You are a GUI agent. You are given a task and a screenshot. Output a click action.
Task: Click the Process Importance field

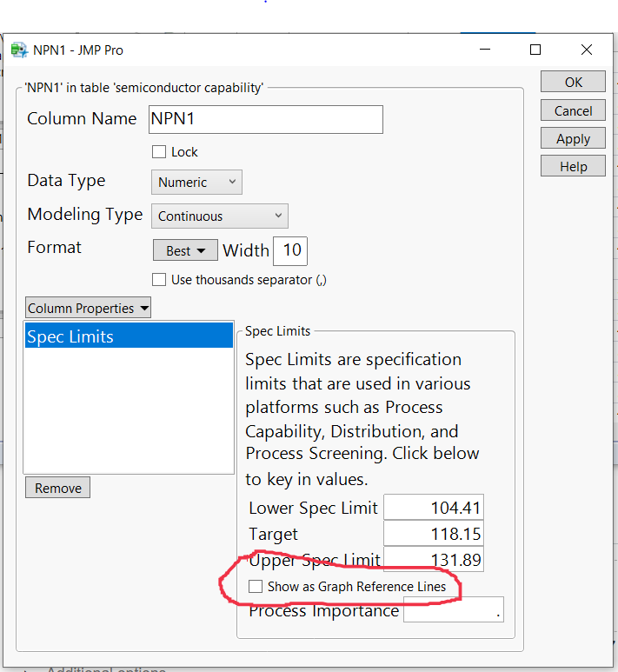[453, 611]
